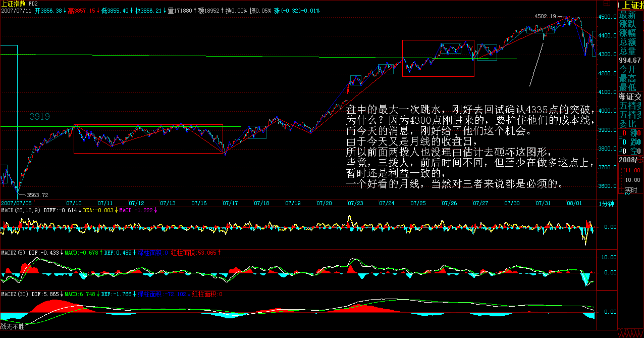Click the 4300.0 price axis label

point(608,55)
